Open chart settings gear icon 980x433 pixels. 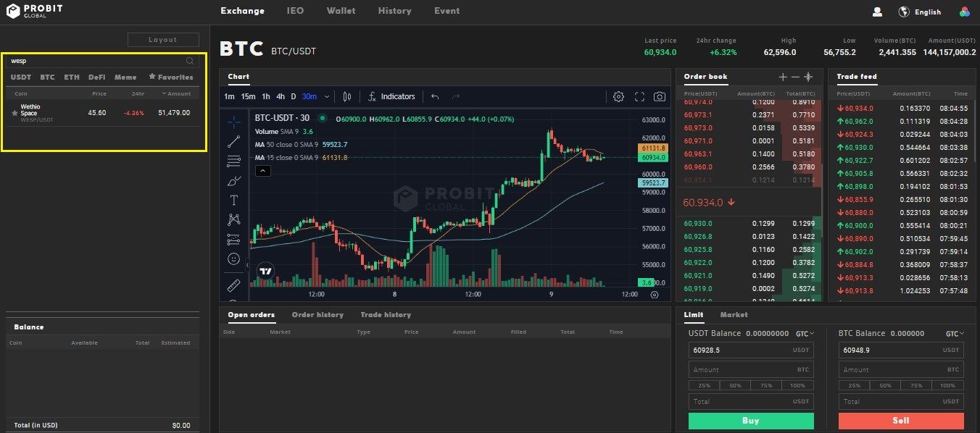(618, 96)
